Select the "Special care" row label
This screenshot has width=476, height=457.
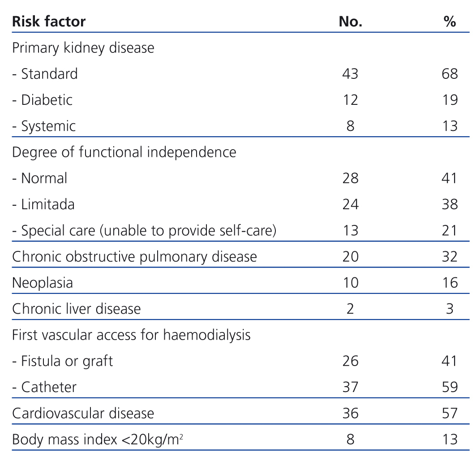pos(144,230)
